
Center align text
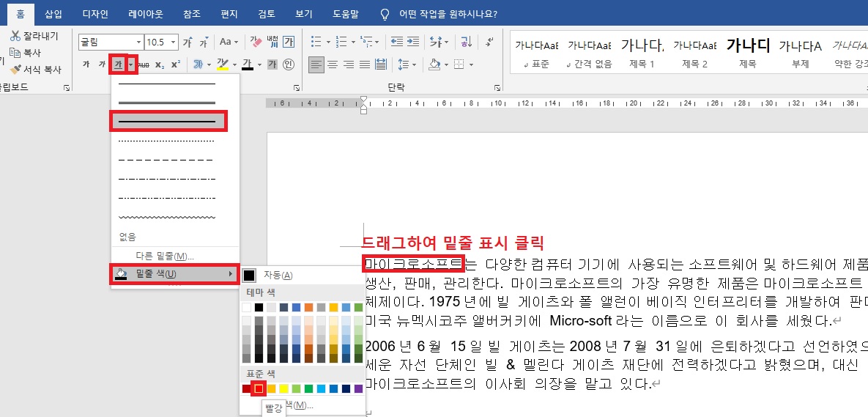333,64
